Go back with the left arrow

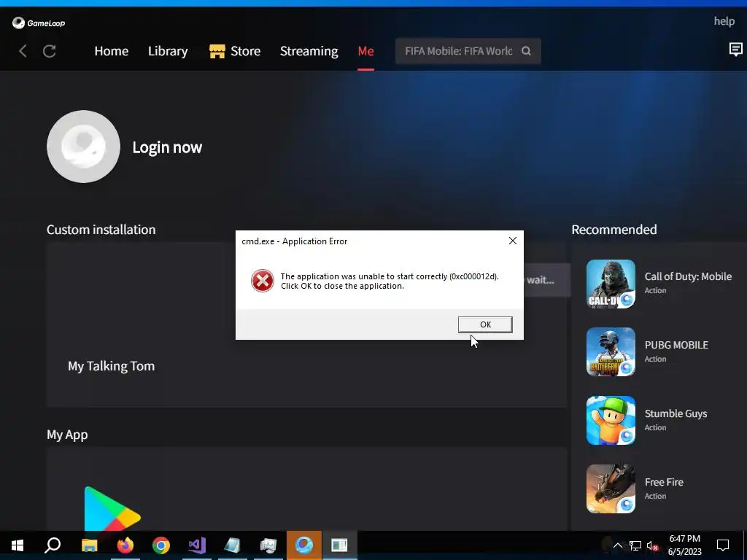click(x=23, y=51)
